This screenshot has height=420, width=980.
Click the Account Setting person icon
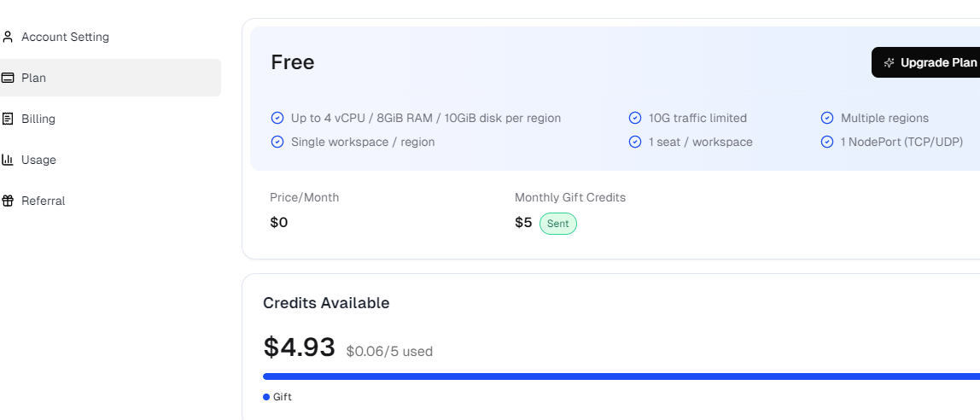coord(8,37)
